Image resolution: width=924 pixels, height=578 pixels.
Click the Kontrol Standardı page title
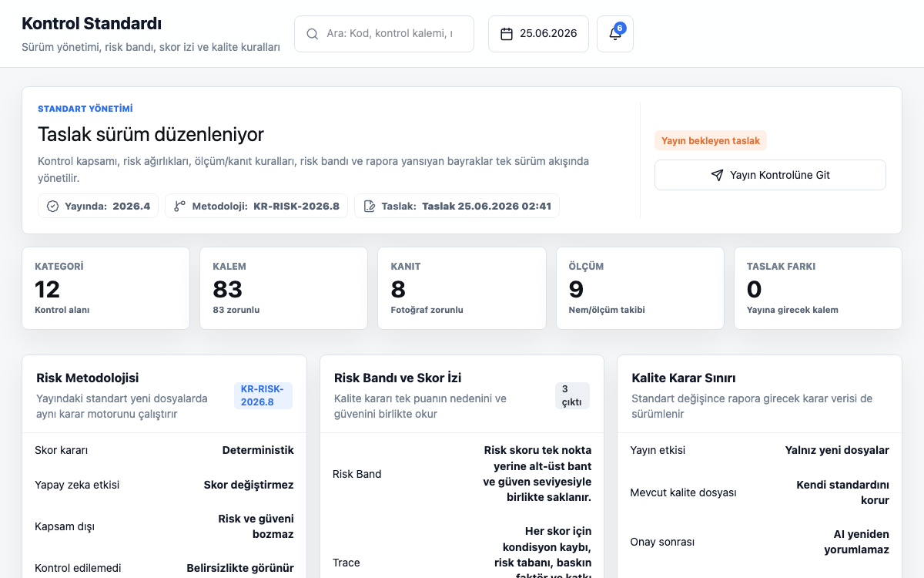[x=92, y=24]
